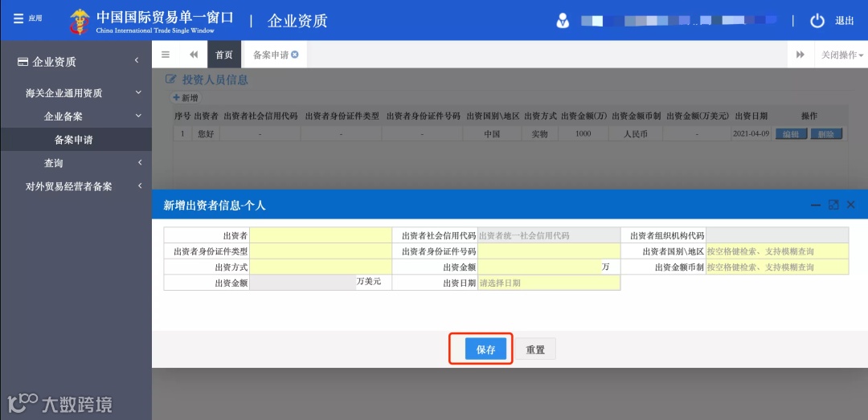Click the 重置 button
This screenshot has height=420, width=868.
click(535, 349)
